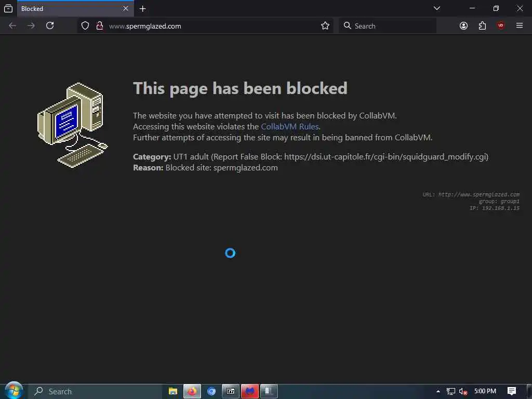Open the Extensions puzzle-piece menu
The image size is (532, 399).
[x=482, y=26]
